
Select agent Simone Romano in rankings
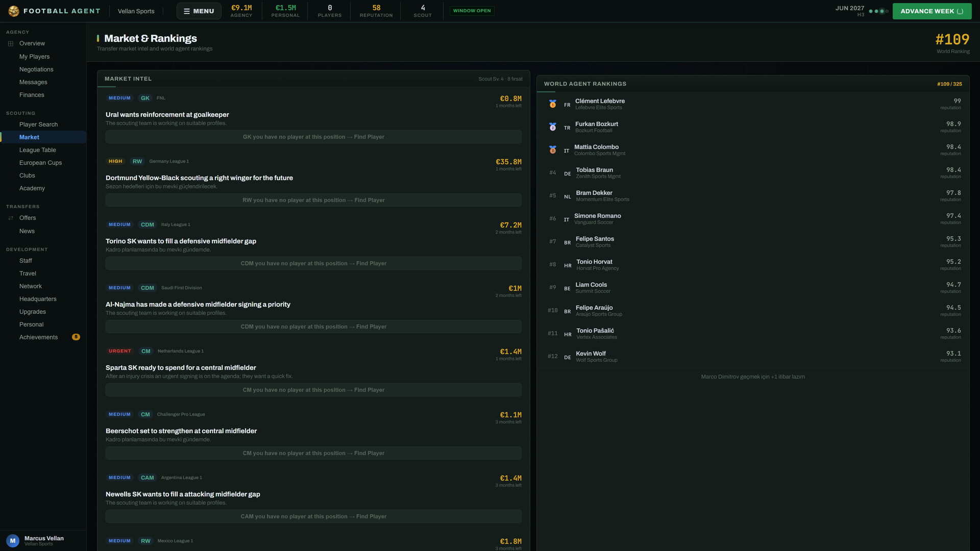(753, 219)
